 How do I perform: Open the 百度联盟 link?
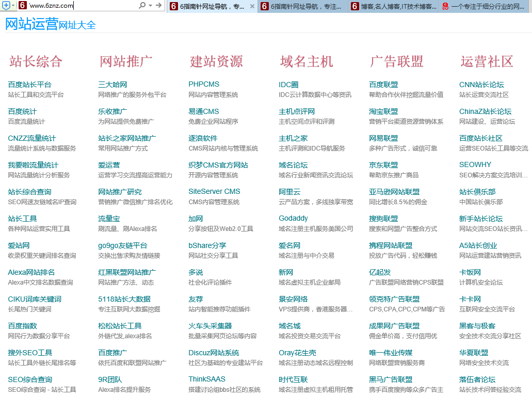point(383,85)
